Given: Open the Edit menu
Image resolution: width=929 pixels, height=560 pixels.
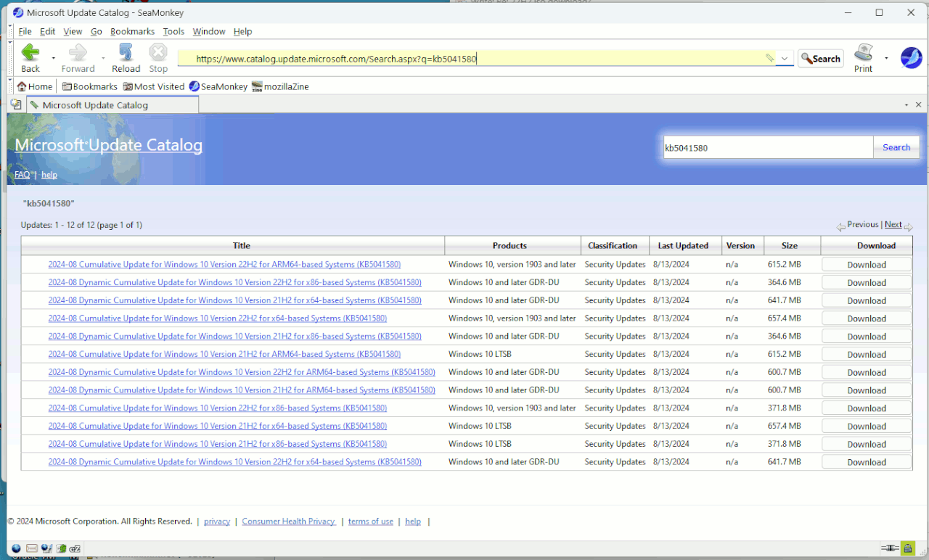Looking at the screenshot, I should point(48,31).
